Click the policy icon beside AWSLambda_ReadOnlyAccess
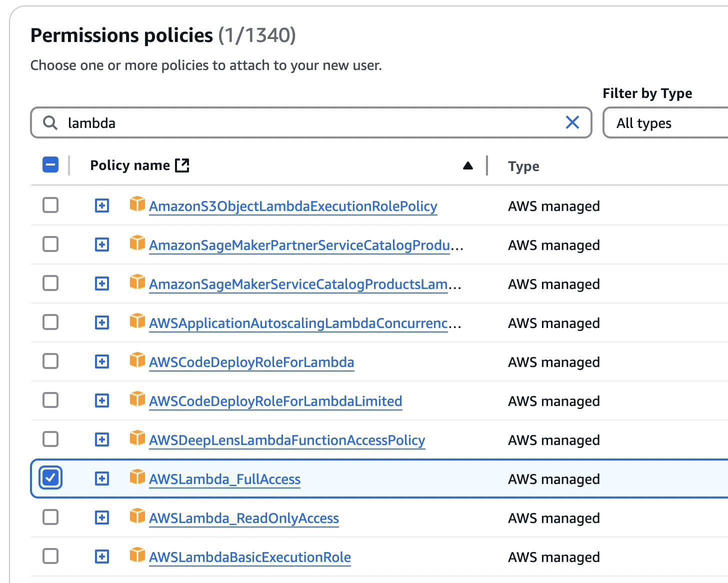This screenshot has width=728, height=583. point(137,516)
